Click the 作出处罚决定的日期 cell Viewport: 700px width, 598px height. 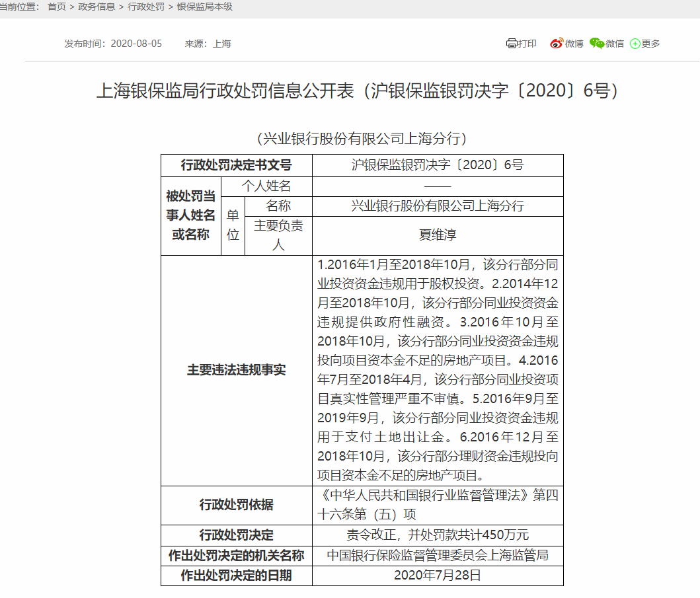click(236, 576)
